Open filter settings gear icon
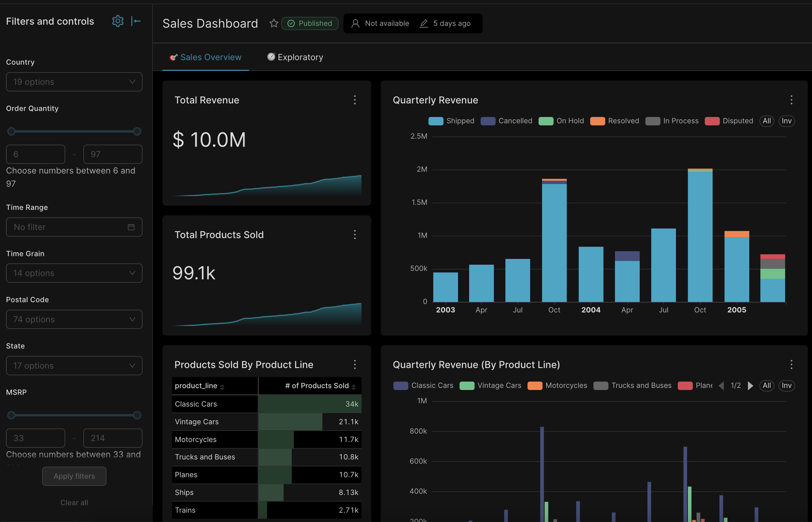The image size is (812, 522). tap(118, 21)
